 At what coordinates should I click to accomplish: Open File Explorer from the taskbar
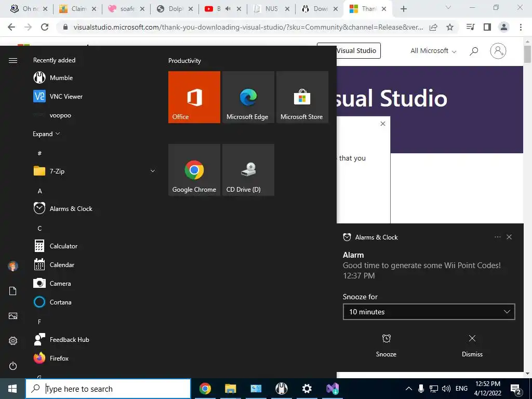coord(230,389)
